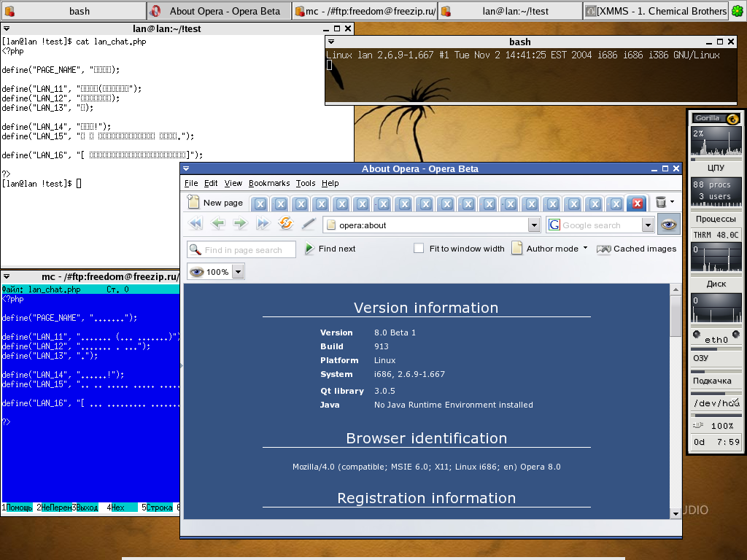The image size is (747, 560).
Task: Click the green Find next arrow icon
Action: [x=309, y=248]
